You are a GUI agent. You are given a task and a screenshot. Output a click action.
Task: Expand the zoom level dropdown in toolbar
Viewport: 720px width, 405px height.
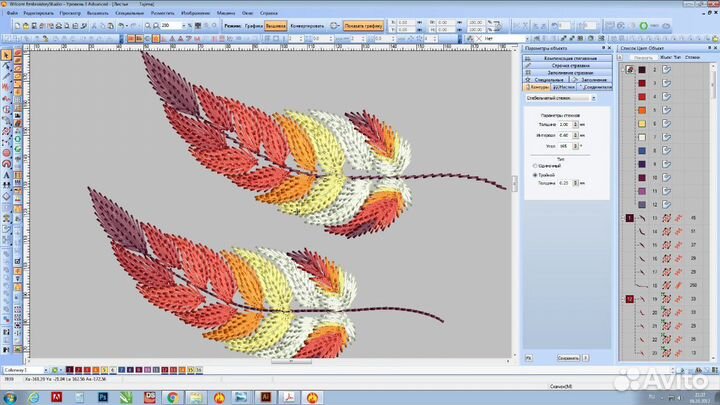(x=186, y=24)
